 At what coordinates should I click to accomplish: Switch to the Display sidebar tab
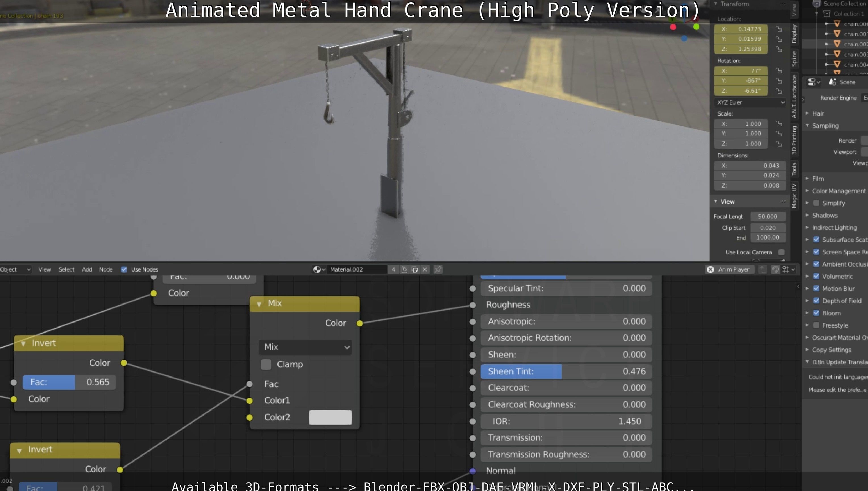pos(794,34)
